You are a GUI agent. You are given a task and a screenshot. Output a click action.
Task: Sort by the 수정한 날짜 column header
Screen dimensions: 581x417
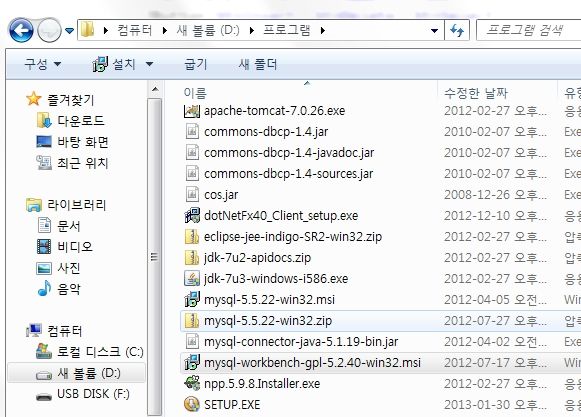[476, 93]
